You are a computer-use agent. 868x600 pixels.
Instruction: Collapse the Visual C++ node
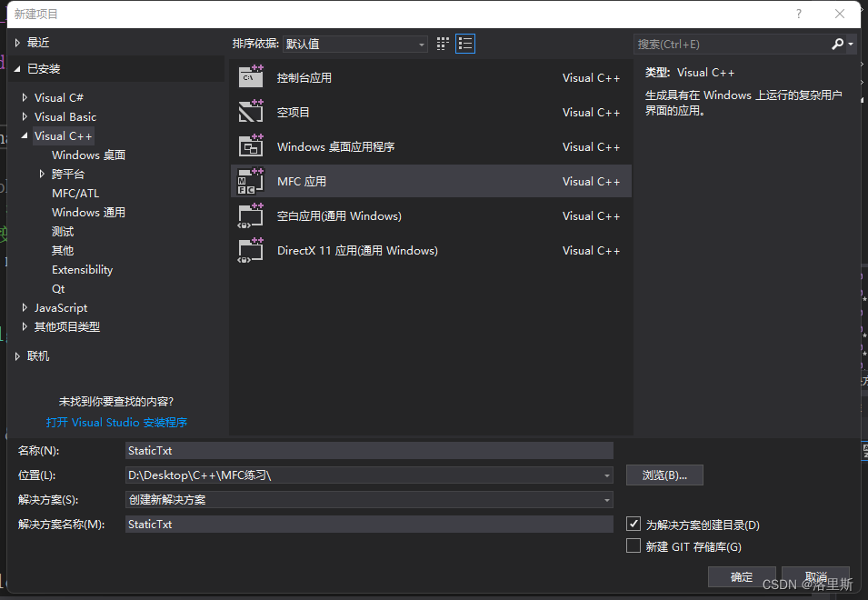pos(25,135)
